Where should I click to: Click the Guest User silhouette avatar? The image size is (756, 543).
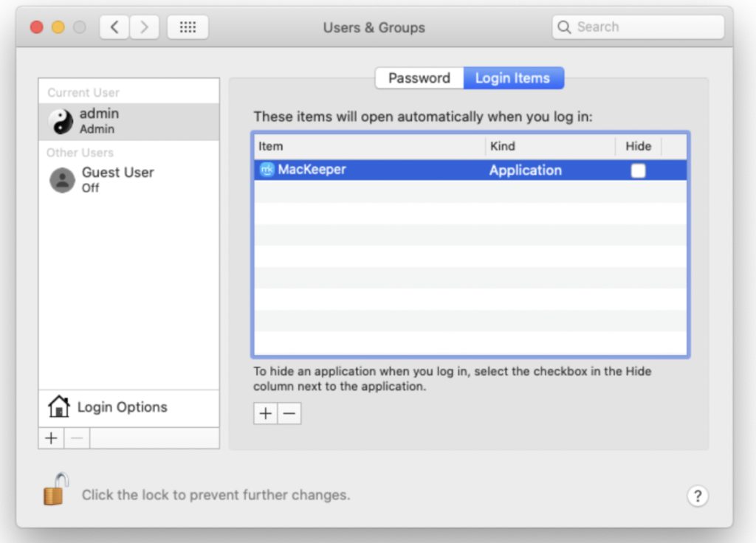pyautogui.click(x=62, y=180)
